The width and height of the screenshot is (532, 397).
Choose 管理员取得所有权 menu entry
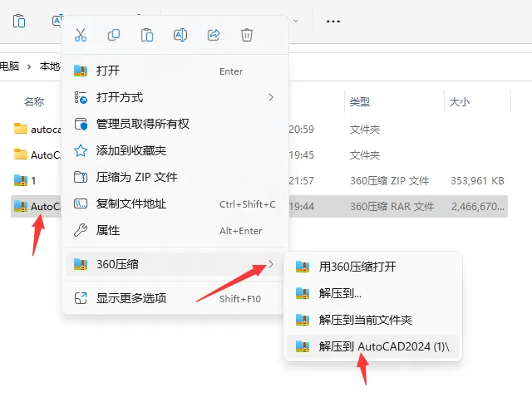[175, 124]
